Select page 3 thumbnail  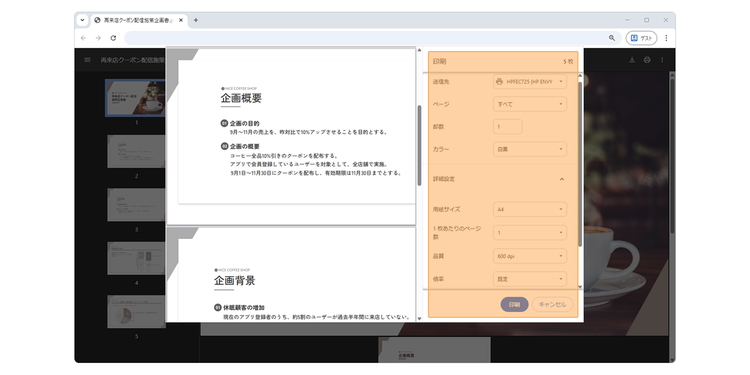[136, 205]
